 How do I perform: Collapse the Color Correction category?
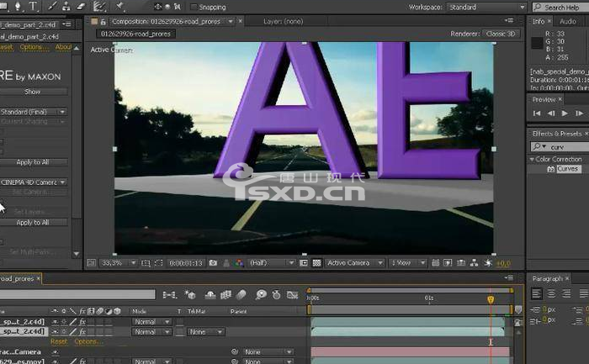point(532,159)
